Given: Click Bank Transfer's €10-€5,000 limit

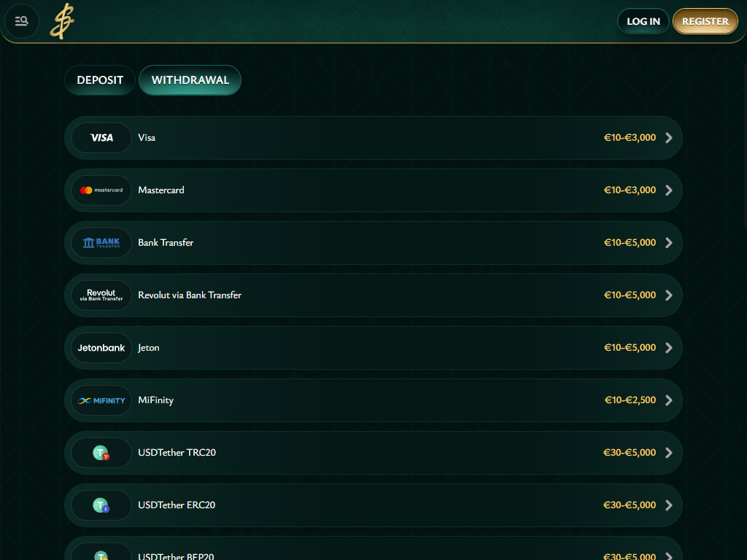Looking at the screenshot, I should click(630, 243).
